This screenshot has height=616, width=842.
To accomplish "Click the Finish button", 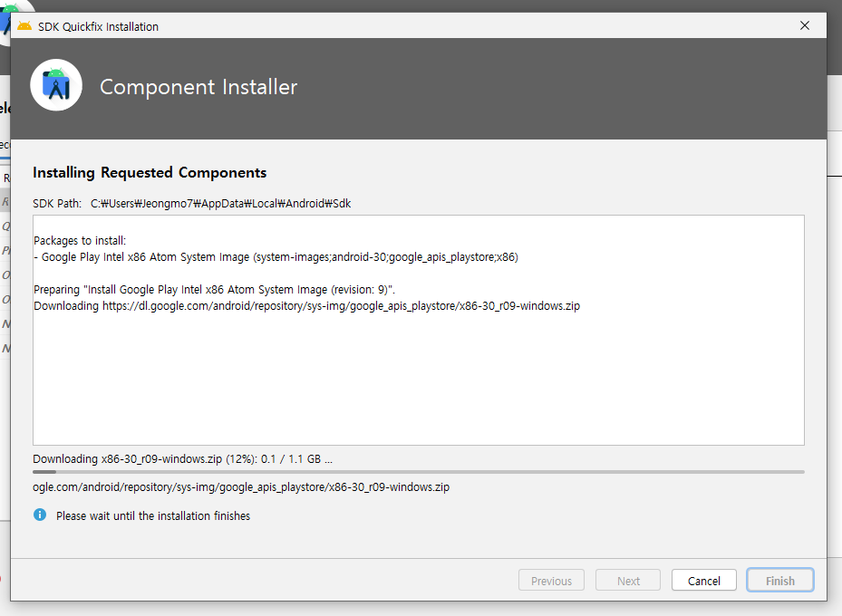I will tap(779, 581).
